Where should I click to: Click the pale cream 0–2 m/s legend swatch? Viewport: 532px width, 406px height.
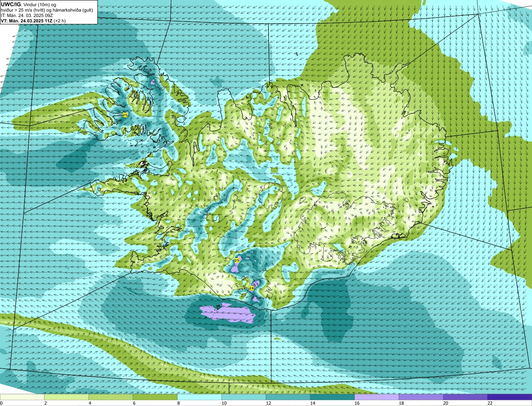coord(22,397)
